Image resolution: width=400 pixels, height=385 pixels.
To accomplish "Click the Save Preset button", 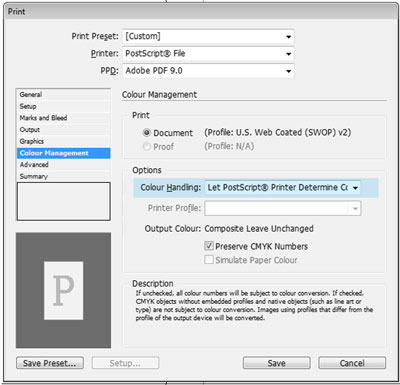I will pos(50,363).
